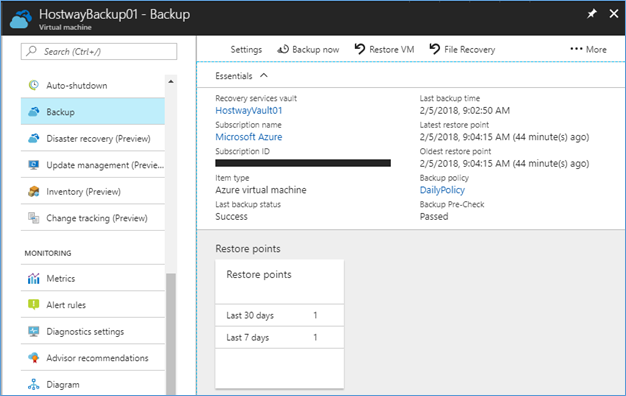Open Inventory (Preview)
The height and width of the screenshot is (396, 626).
pos(93,192)
